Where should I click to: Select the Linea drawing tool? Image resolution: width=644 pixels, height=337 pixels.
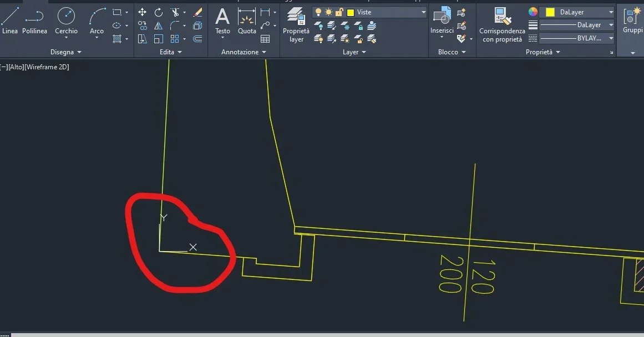(10, 21)
